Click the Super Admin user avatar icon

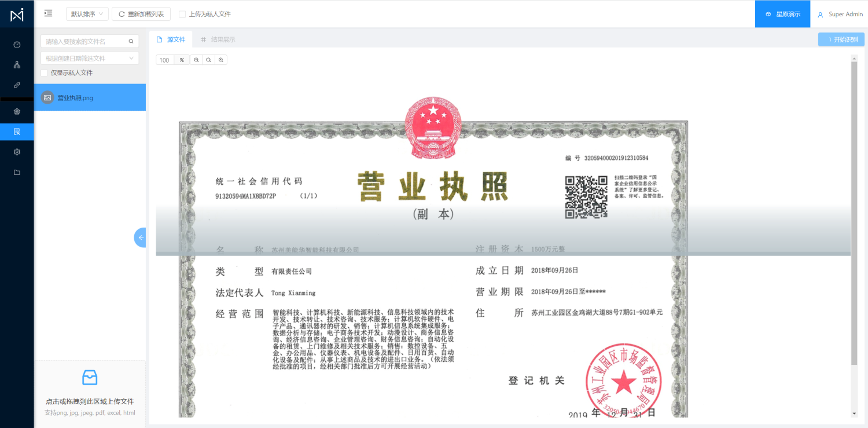tap(820, 14)
